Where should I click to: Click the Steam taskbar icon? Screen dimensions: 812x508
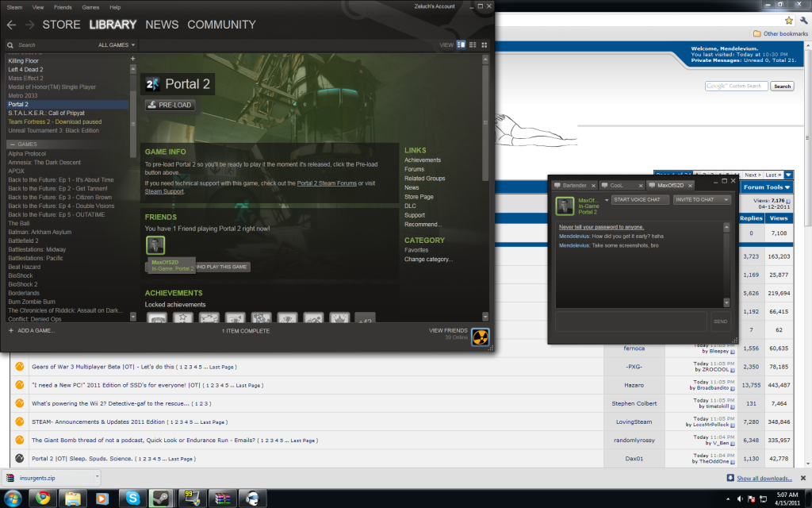(x=161, y=498)
